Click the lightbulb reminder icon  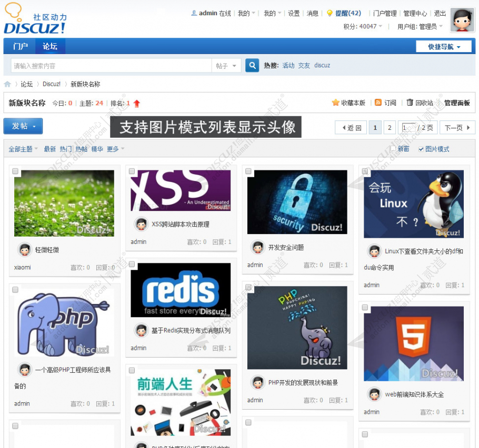coord(330,13)
